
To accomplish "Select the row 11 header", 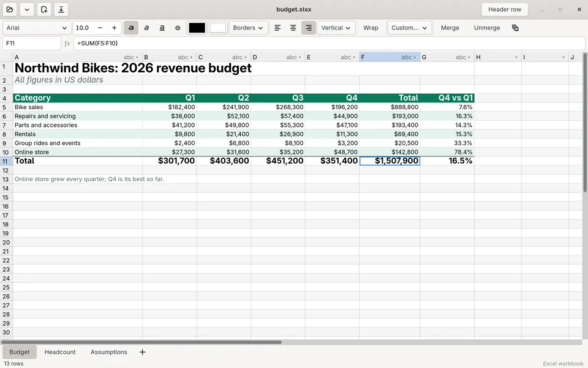I will coord(6,161).
